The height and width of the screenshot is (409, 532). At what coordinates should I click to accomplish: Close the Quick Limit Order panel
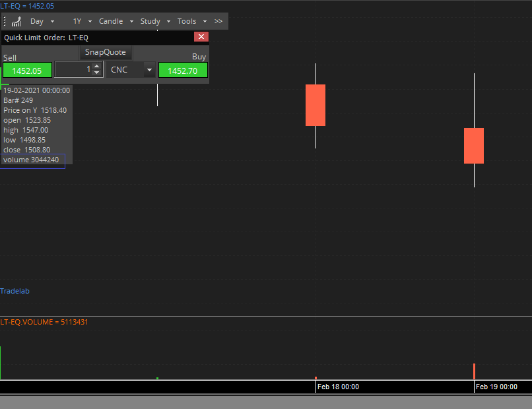point(201,37)
